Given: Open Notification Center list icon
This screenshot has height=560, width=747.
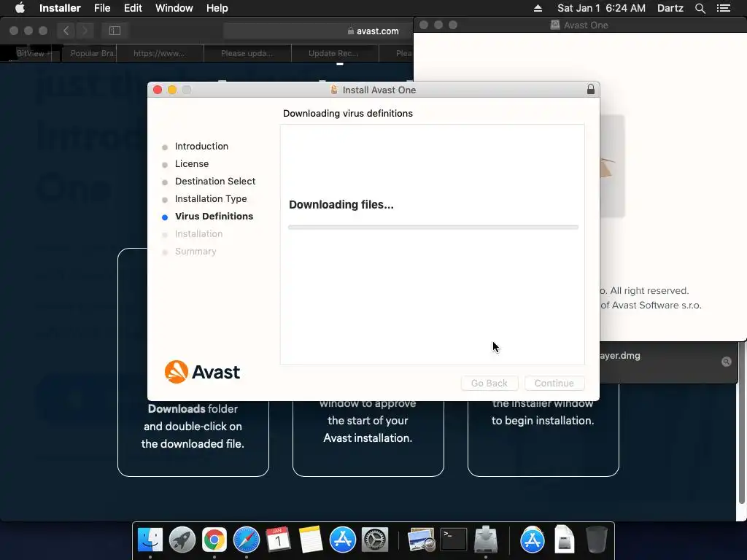Looking at the screenshot, I should [x=723, y=8].
